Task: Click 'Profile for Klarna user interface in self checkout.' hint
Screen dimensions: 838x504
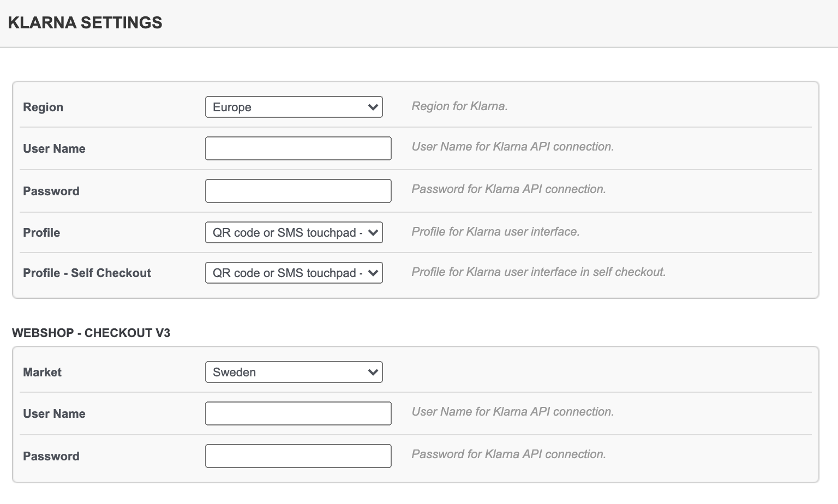Action: [538, 272]
